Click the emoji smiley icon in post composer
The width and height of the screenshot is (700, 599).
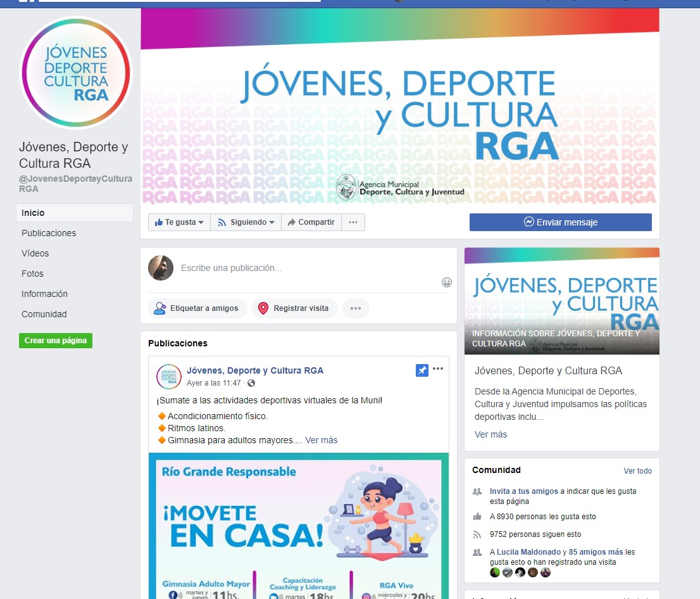click(447, 282)
